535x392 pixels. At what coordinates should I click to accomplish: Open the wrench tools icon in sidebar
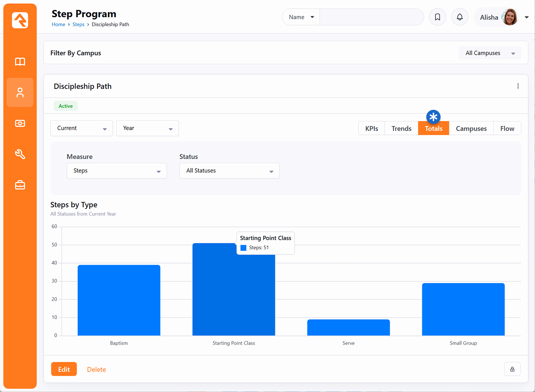click(x=20, y=154)
